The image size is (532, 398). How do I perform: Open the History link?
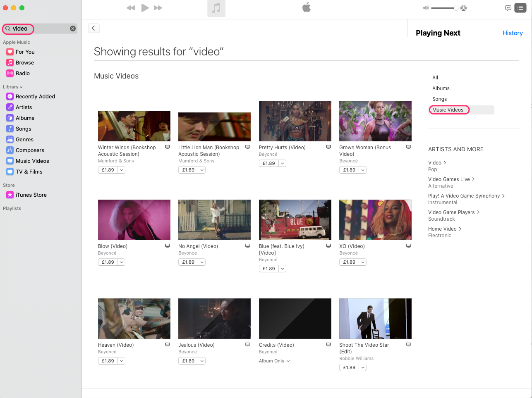pyautogui.click(x=513, y=33)
